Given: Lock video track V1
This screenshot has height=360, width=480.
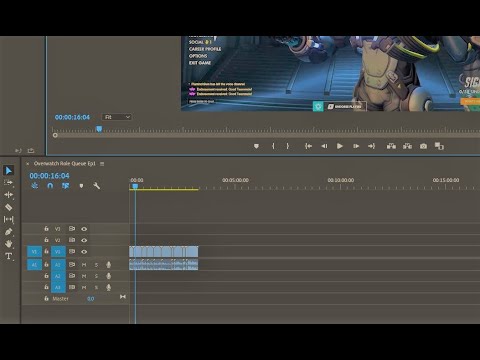Looking at the screenshot, I should (x=46, y=251).
